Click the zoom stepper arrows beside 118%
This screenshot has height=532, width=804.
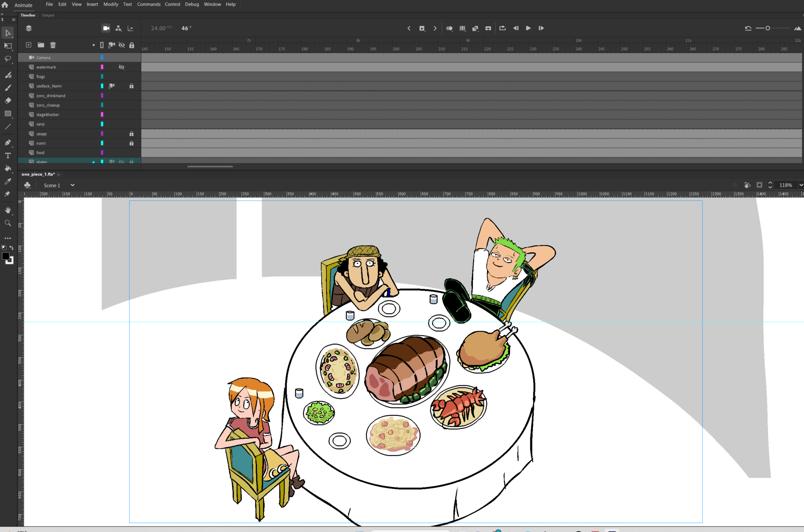[x=770, y=185]
